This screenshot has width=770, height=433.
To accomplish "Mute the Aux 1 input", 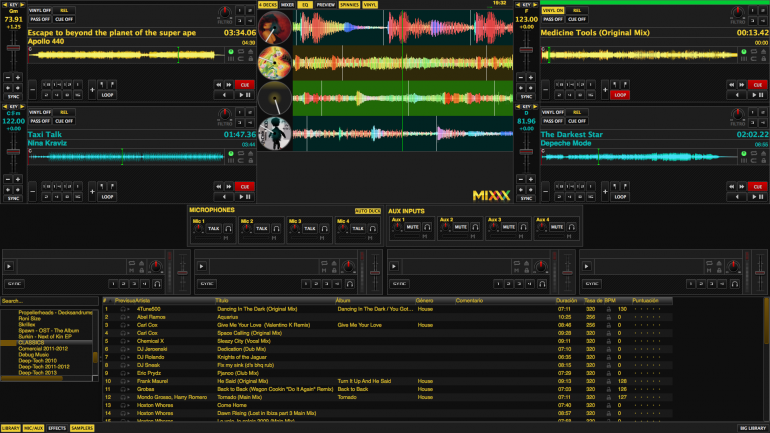I will pos(412,227).
